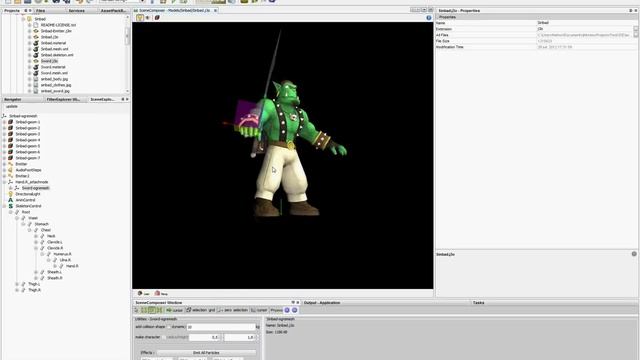Click the 'zero selection' button
The height and width of the screenshot is (360, 640).
tap(232, 310)
